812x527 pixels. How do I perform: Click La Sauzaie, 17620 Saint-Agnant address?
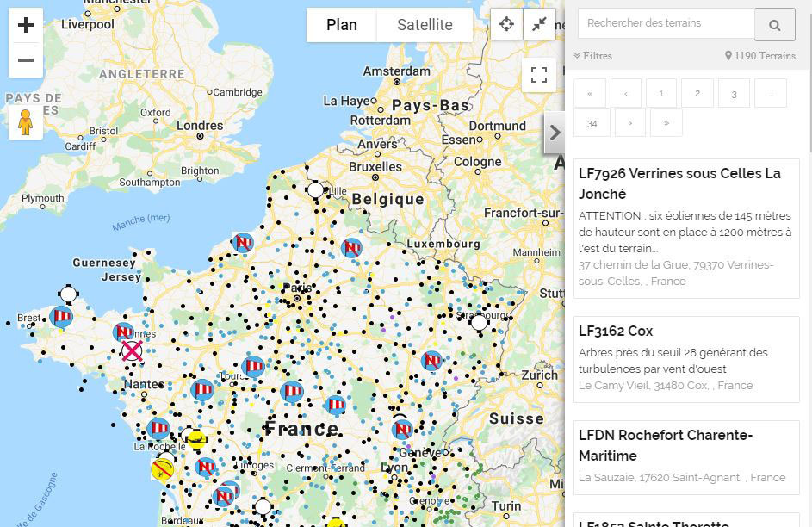point(682,477)
